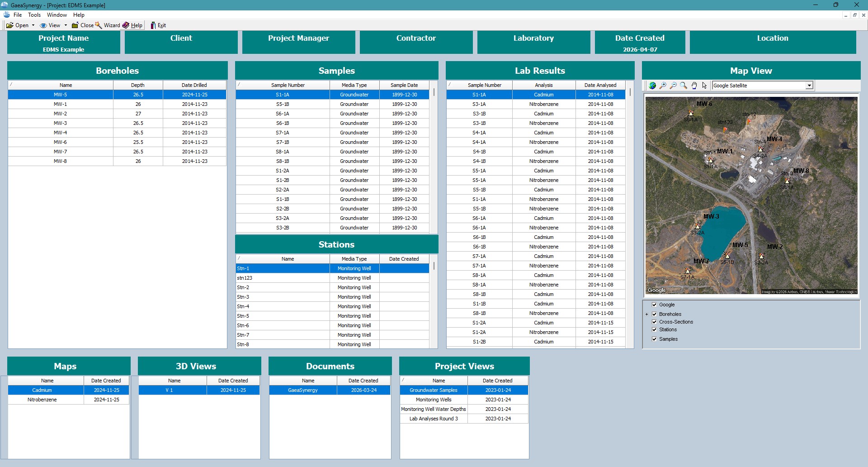Click the Help book icon in toolbar

click(127, 25)
